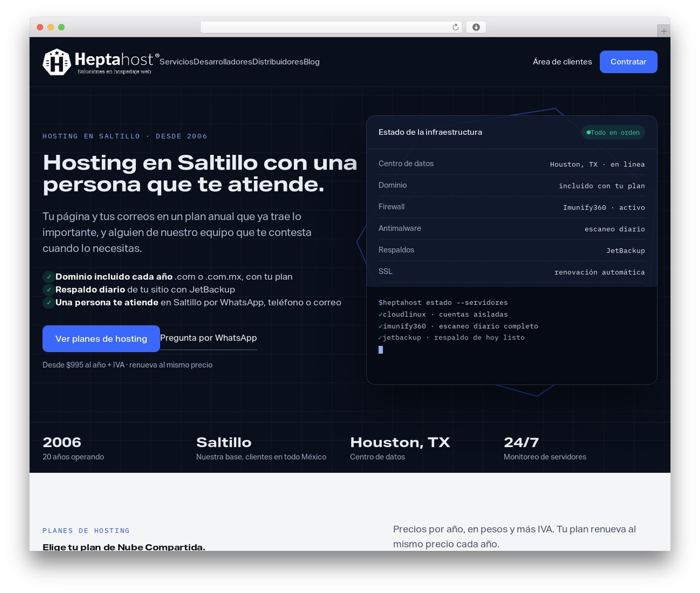Image resolution: width=700 pixels, height=593 pixels.
Task: Select the Respaldos row label
Action: click(396, 249)
